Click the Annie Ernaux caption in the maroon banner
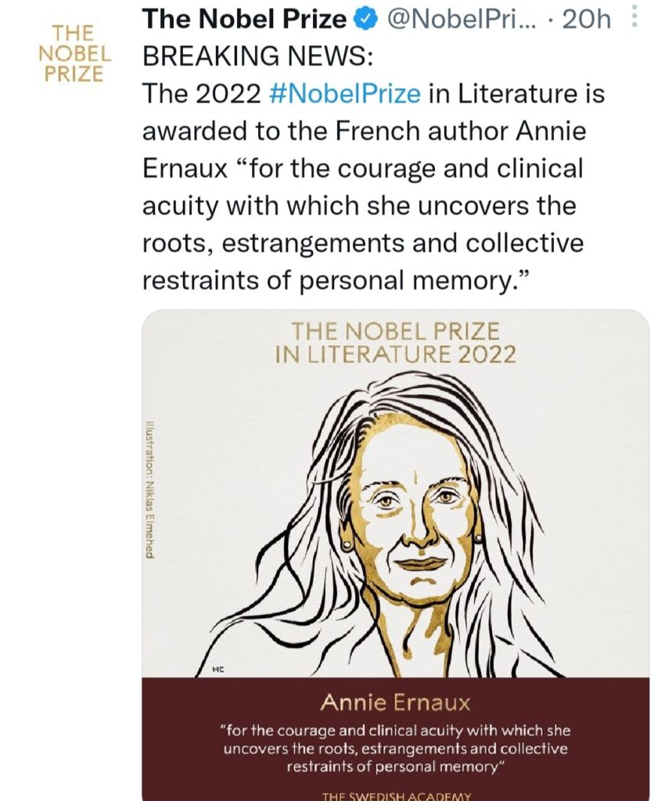Viewport: 672px width, 801px height. (x=396, y=702)
